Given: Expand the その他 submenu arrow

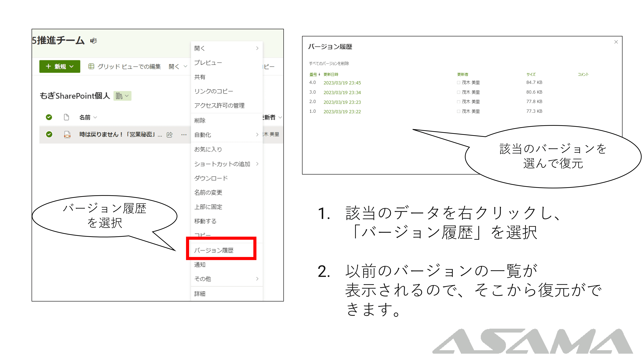Looking at the screenshot, I should (x=257, y=279).
